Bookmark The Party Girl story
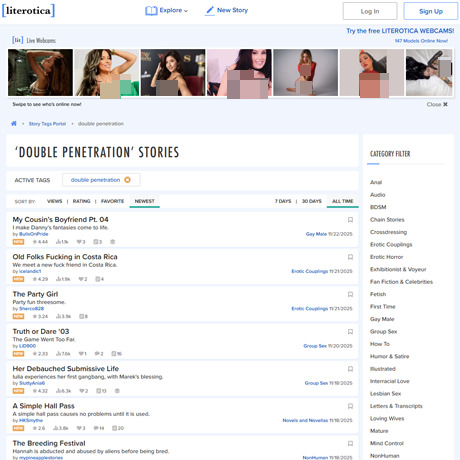Image resolution: width=460 pixels, height=460 pixels. point(350,294)
